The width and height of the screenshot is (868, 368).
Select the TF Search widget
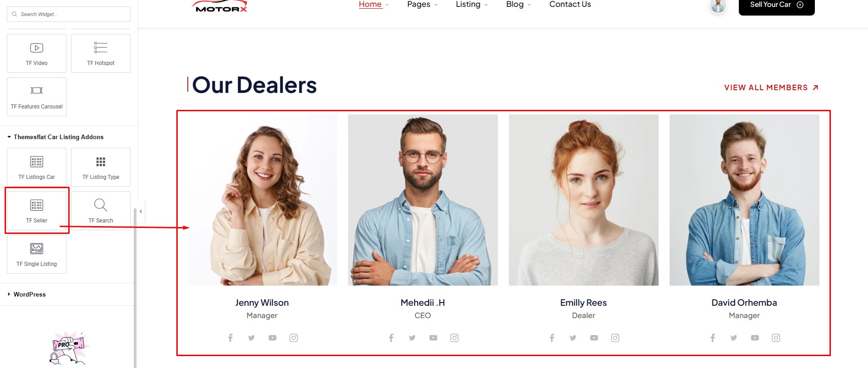[101, 211]
